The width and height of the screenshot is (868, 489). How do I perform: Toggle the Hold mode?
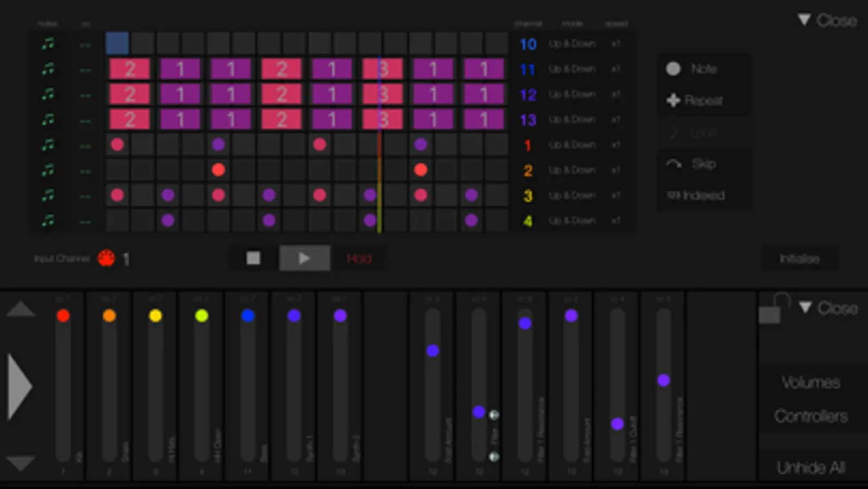tap(359, 259)
